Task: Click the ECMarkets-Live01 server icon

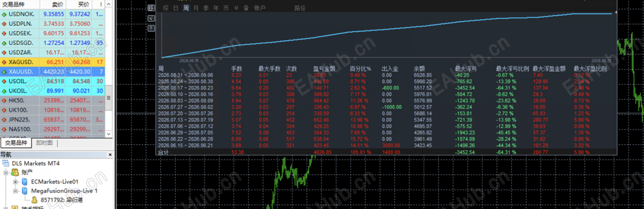Action: [25, 182]
